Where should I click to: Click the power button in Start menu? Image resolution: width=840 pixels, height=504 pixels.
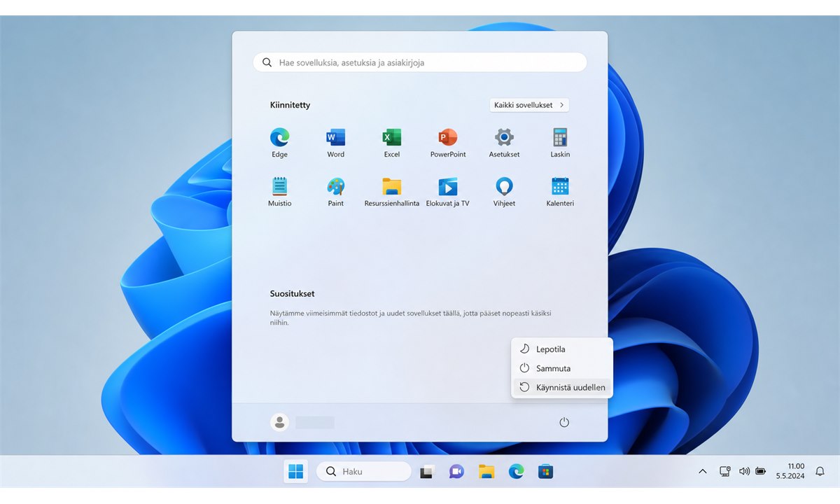click(564, 422)
